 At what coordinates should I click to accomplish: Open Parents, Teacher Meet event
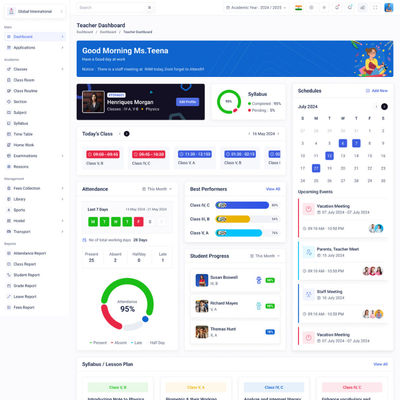tap(343, 261)
